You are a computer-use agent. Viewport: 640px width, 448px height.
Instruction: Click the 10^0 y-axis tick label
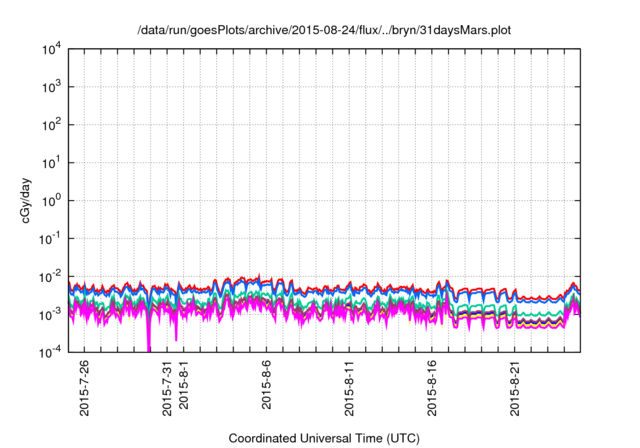[x=51, y=201]
